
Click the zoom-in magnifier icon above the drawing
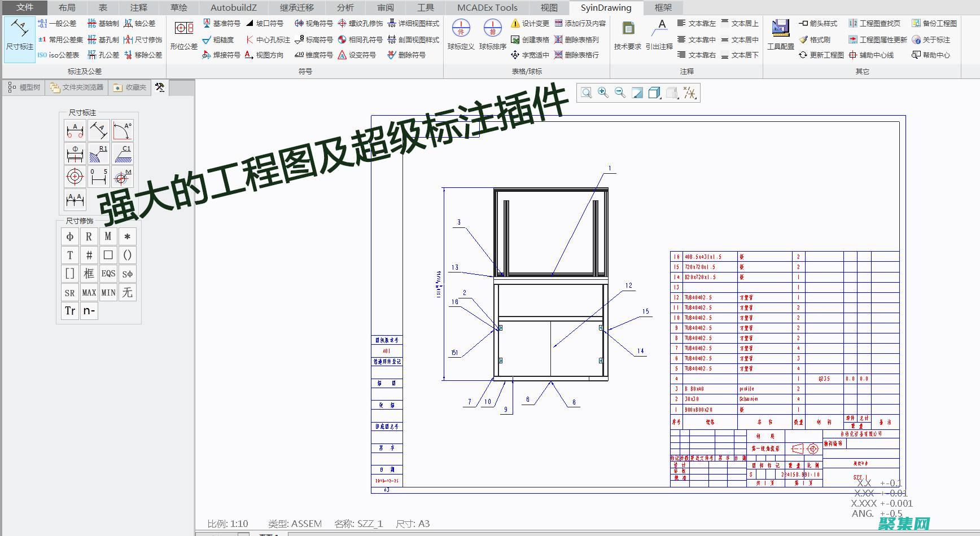[x=602, y=93]
